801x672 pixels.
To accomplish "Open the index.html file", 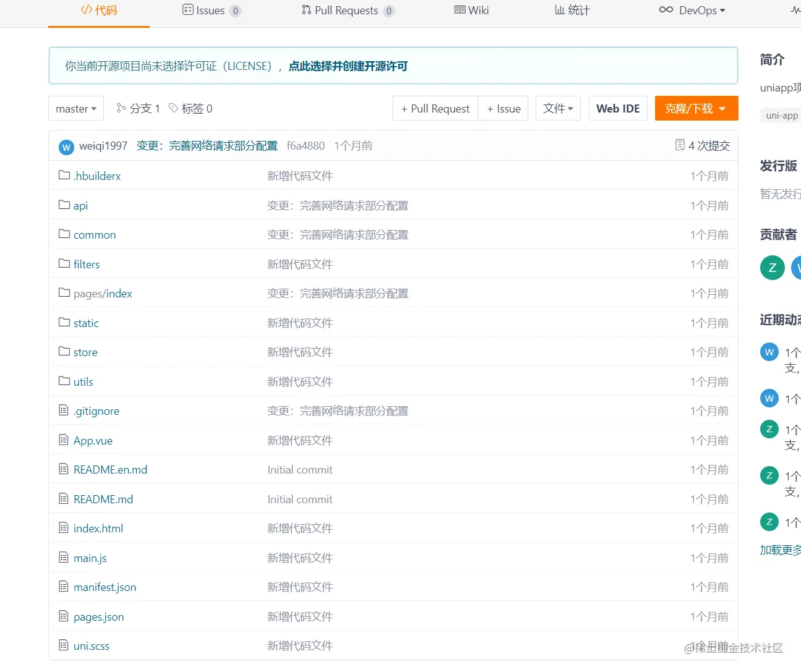I will pyautogui.click(x=98, y=529).
